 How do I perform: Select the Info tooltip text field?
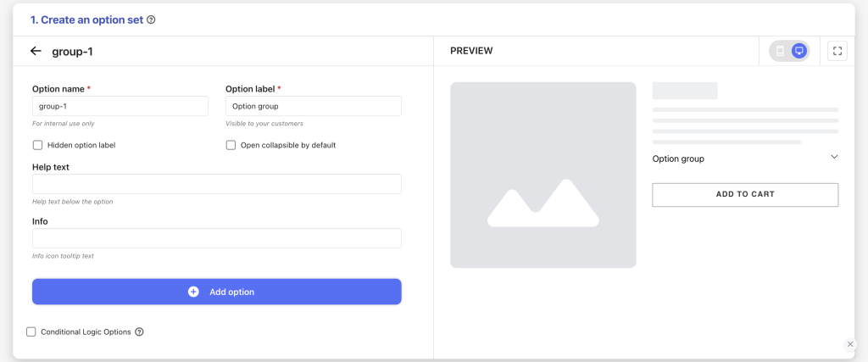pyautogui.click(x=216, y=238)
